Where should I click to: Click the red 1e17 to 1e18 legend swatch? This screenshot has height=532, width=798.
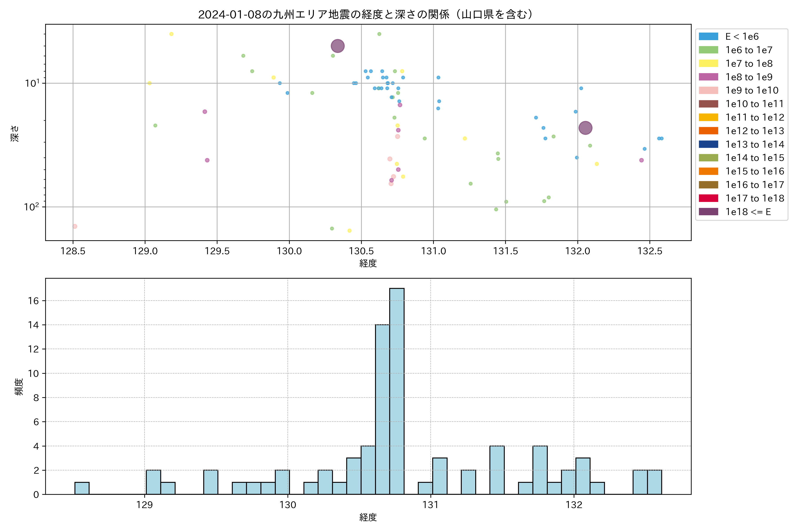click(x=708, y=198)
